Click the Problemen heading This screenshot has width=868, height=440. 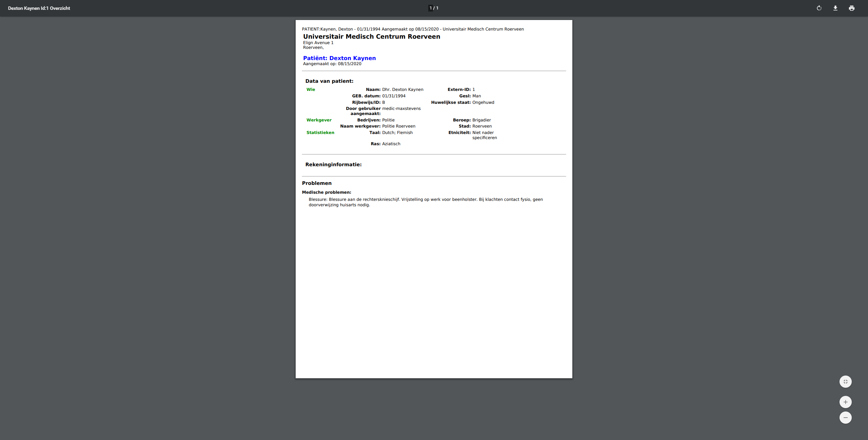pyautogui.click(x=317, y=183)
